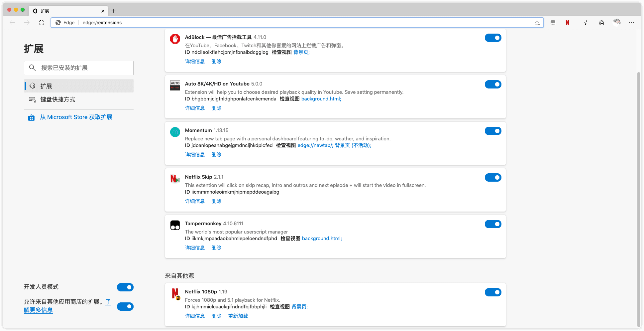Switch to the 扩展 browser tab

click(68, 11)
